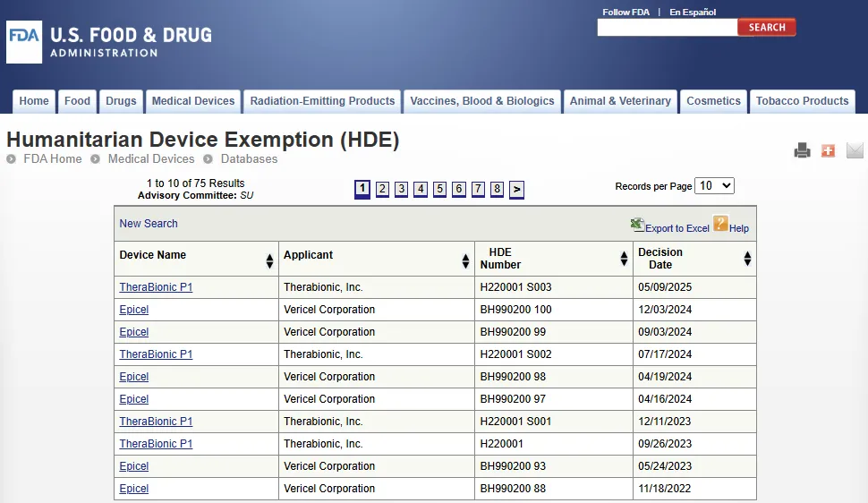Open the Food tab
The image size is (868, 503).
pyautogui.click(x=77, y=101)
